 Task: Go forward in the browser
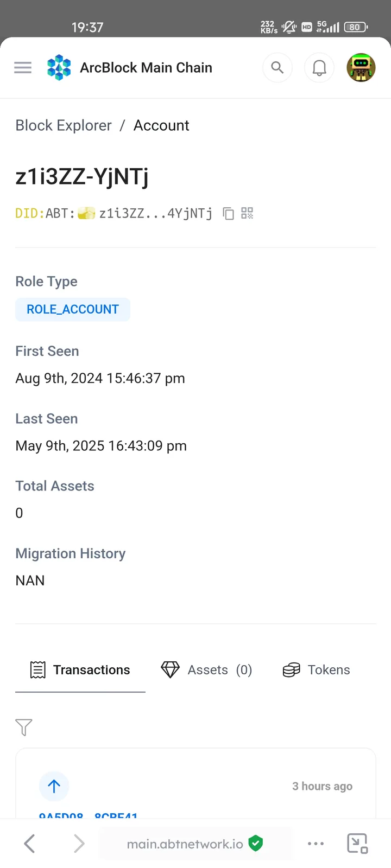coord(79,844)
